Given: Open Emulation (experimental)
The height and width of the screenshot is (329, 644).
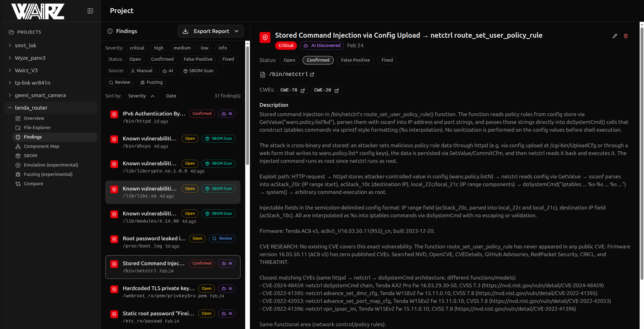Looking at the screenshot, I should [55, 165].
